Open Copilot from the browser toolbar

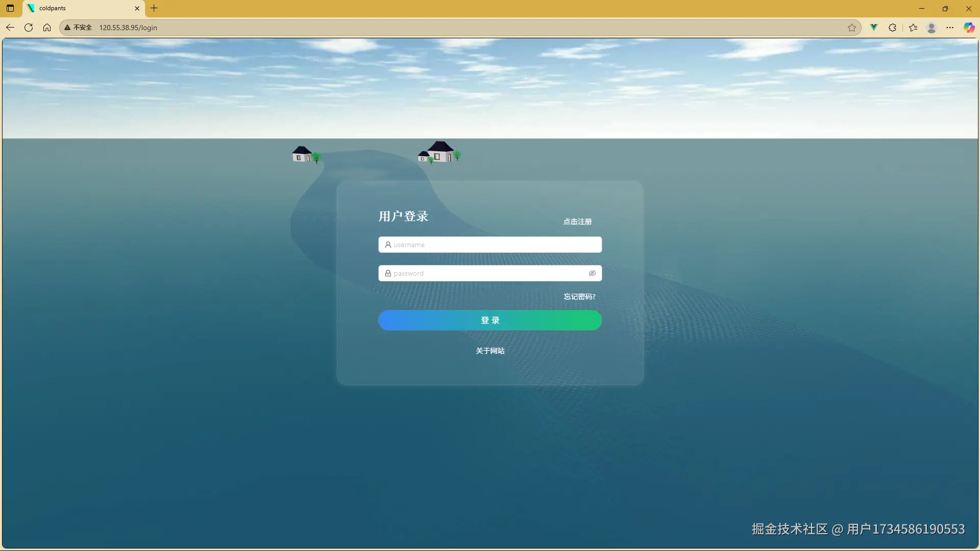(x=968, y=28)
